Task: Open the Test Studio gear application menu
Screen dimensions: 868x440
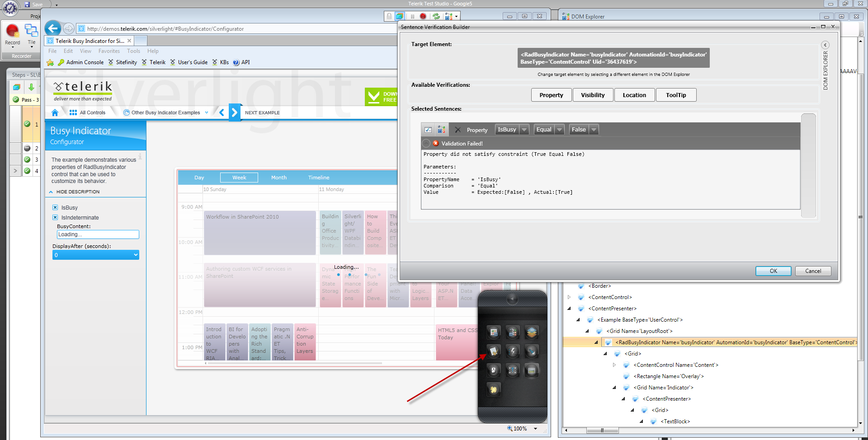Action: pos(10,8)
